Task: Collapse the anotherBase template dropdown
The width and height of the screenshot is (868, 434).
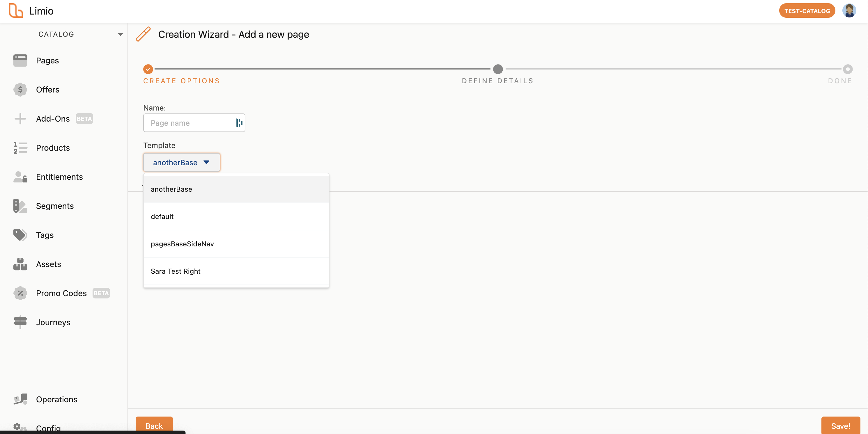Action: pos(182,162)
